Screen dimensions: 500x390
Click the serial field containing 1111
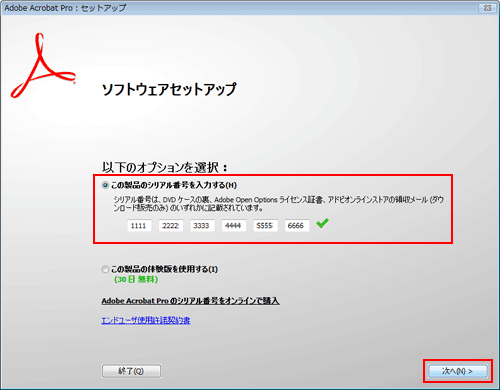pyautogui.click(x=139, y=226)
